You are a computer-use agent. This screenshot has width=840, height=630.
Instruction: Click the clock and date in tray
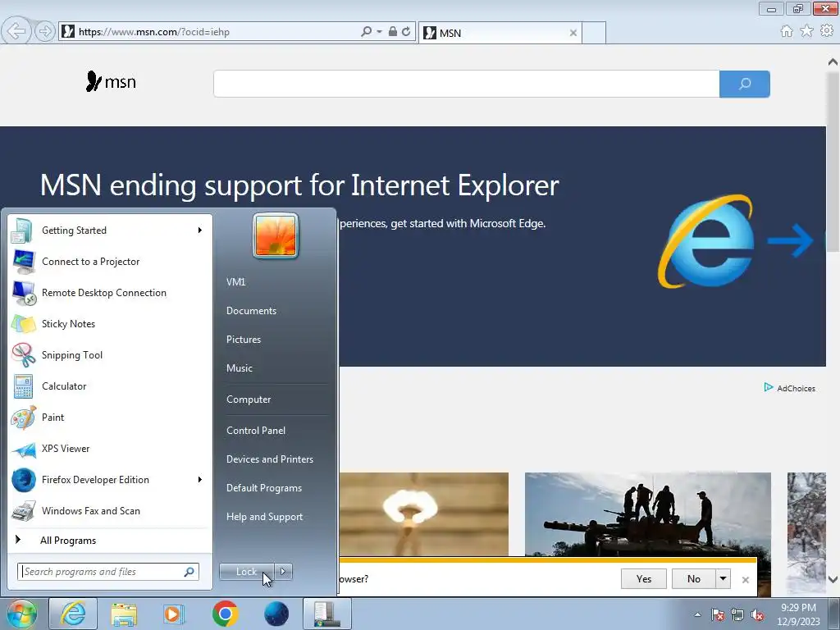(799, 614)
